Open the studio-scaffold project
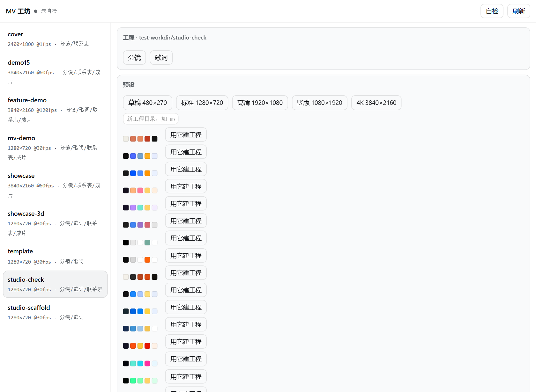Image resolution: width=536 pixels, height=392 pixels. (55, 312)
